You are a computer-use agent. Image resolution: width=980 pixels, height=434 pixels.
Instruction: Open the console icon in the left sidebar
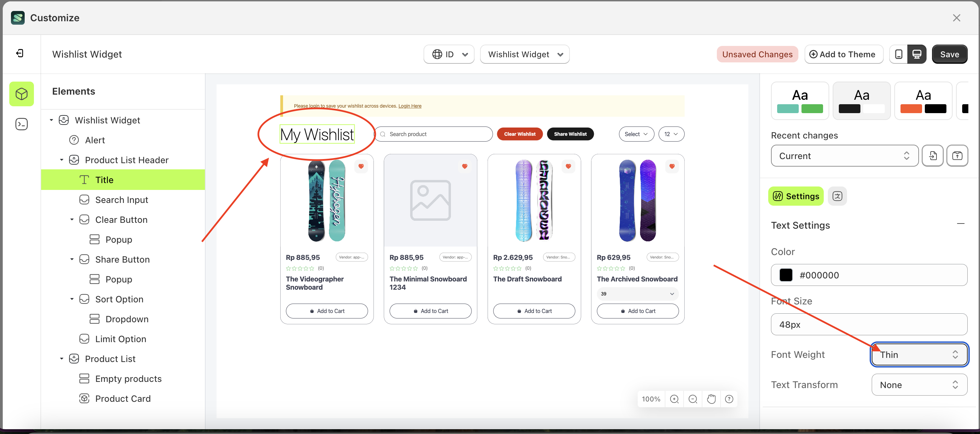(21, 124)
